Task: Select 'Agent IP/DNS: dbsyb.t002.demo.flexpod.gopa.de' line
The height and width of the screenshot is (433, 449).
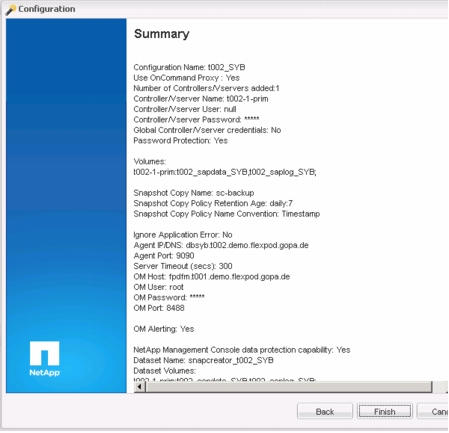Action: point(221,245)
